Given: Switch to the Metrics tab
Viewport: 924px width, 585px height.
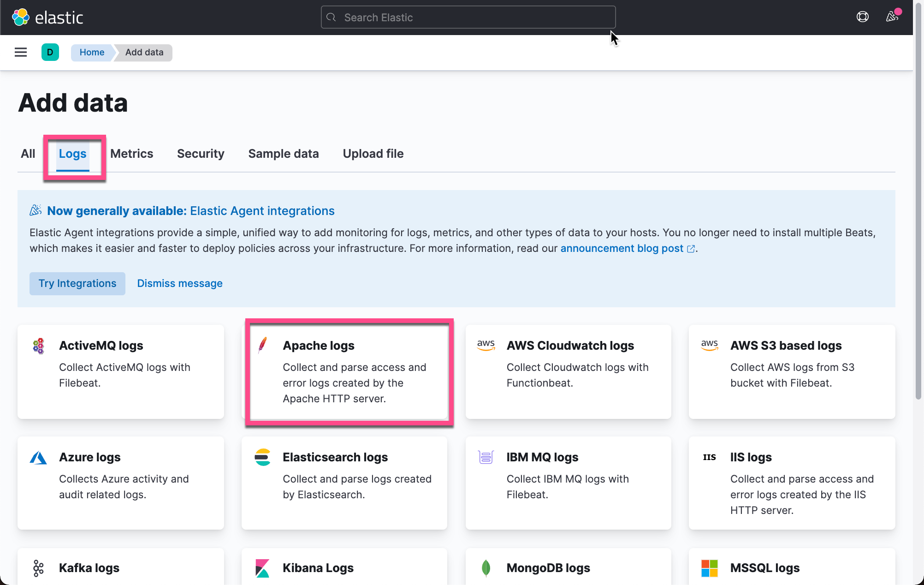Looking at the screenshot, I should [131, 154].
